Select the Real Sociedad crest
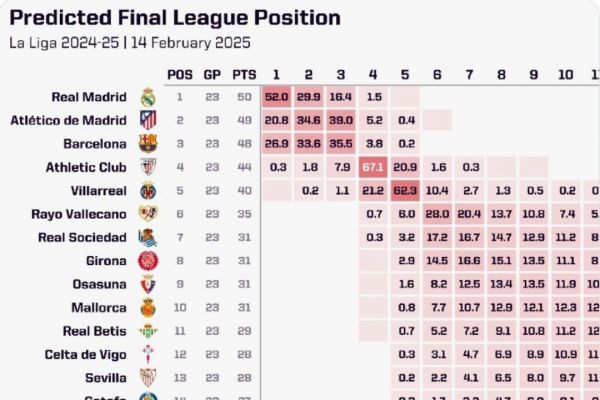 point(148,238)
